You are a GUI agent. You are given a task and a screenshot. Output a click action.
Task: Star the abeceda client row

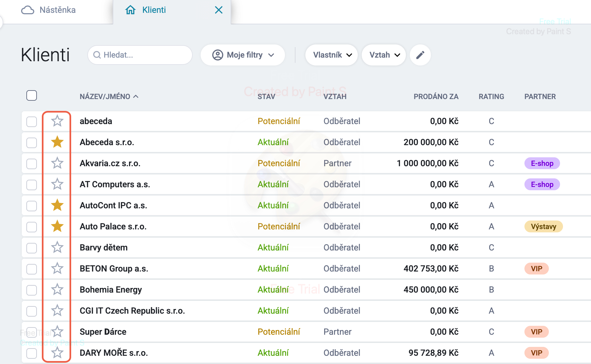pyautogui.click(x=57, y=121)
